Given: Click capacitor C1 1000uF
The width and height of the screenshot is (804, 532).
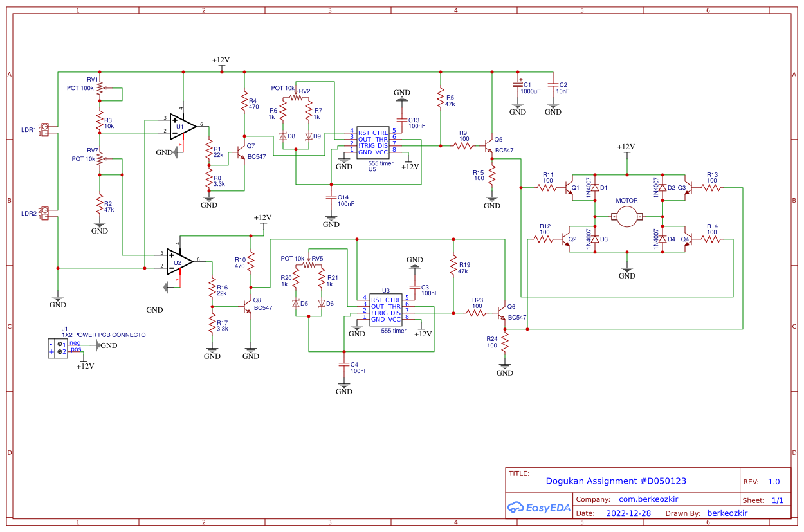Looking at the screenshot, I should (x=518, y=86).
